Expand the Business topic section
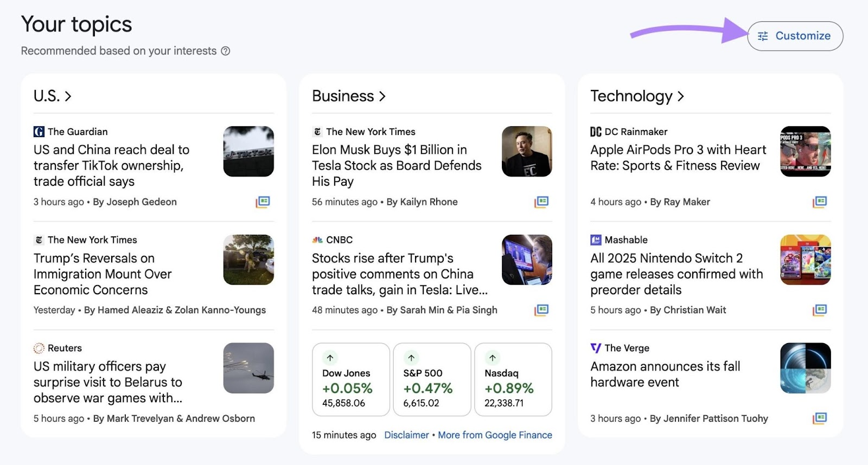Screen dimensions: 868x465 [349, 95]
